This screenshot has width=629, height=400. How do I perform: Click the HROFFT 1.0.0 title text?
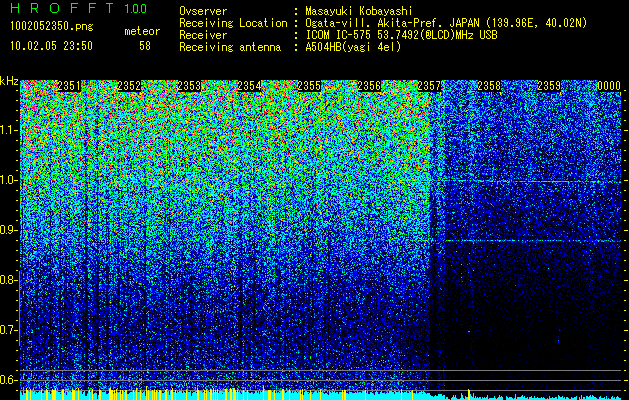tap(78, 8)
